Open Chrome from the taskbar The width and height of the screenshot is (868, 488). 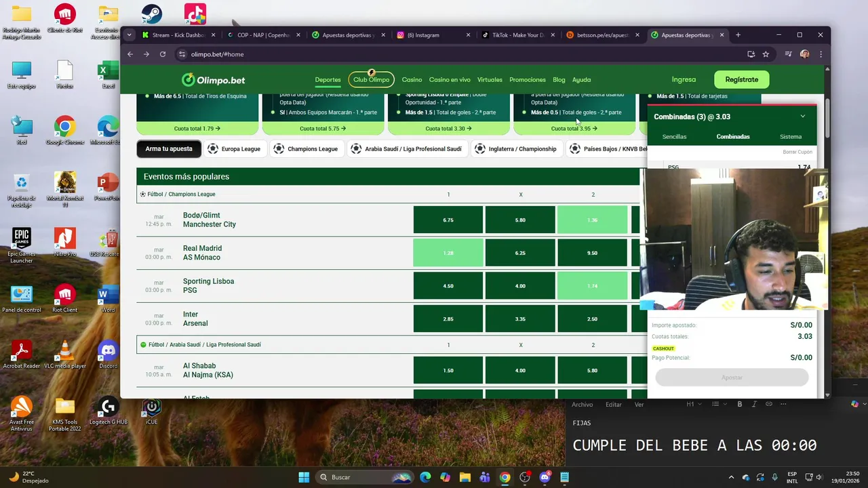click(505, 477)
